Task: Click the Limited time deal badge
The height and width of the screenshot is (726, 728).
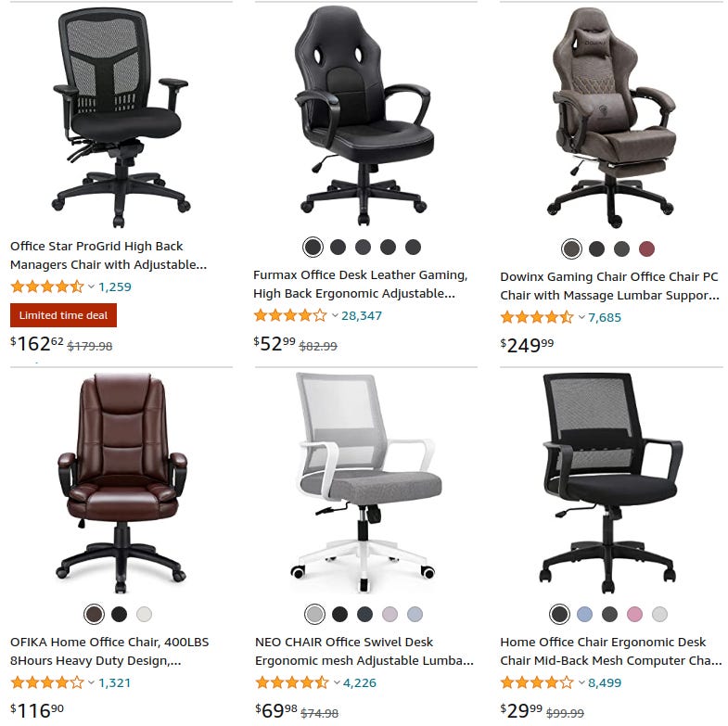Action: coord(63,315)
